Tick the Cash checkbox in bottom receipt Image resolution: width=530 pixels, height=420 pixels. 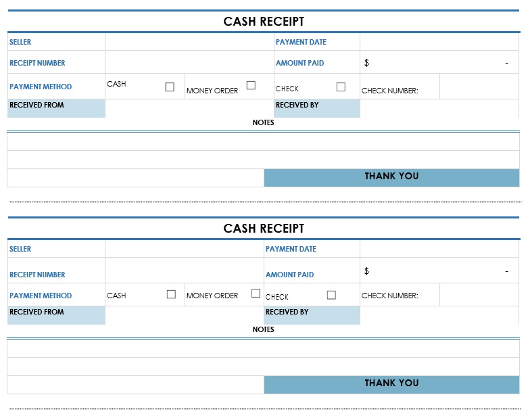(x=171, y=294)
